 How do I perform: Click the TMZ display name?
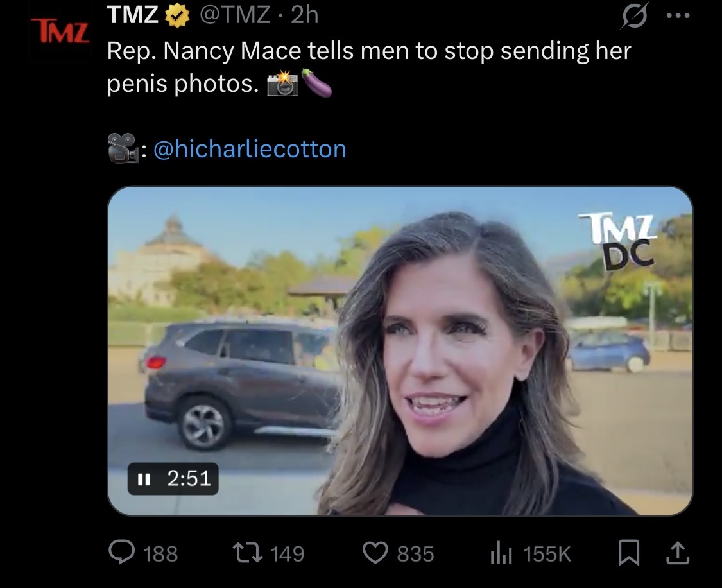pyautogui.click(x=133, y=14)
